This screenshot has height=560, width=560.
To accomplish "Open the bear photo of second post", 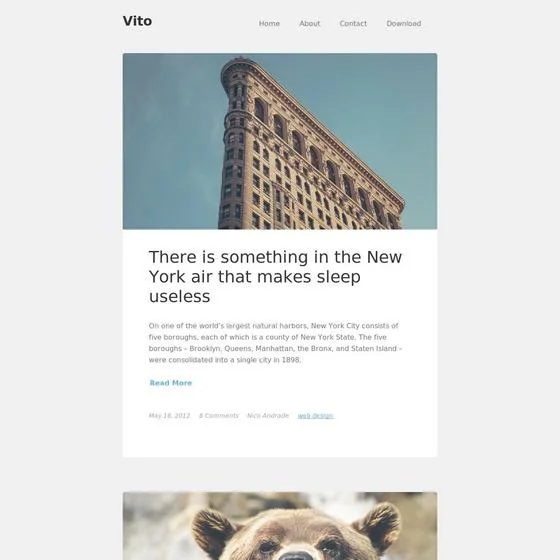I will [x=280, y=526].
